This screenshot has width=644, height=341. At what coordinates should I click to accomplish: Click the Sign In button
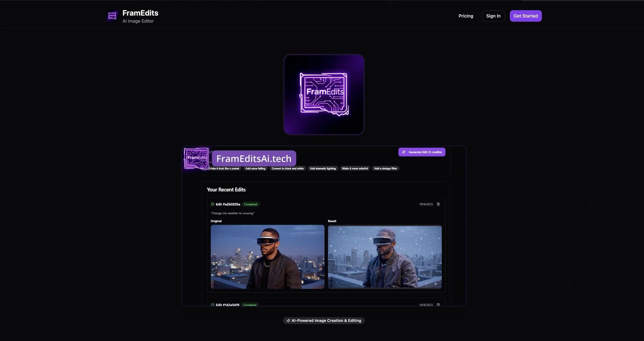(493, 16)
